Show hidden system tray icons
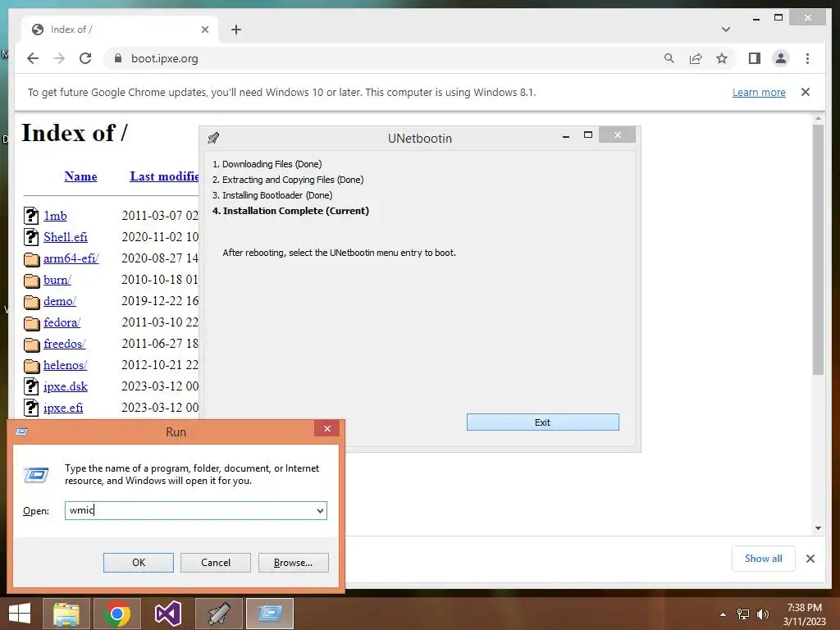This screenshot has width=840, height=630. [723, 614]
